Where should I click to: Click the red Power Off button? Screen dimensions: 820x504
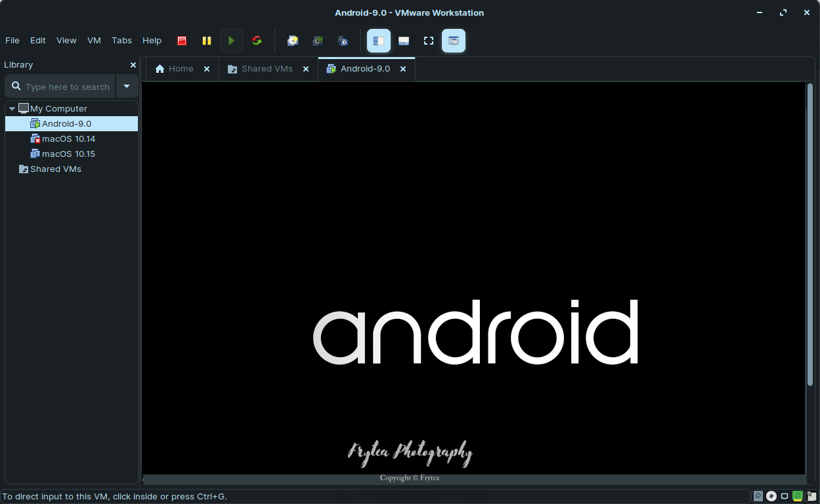coord(182,41)
